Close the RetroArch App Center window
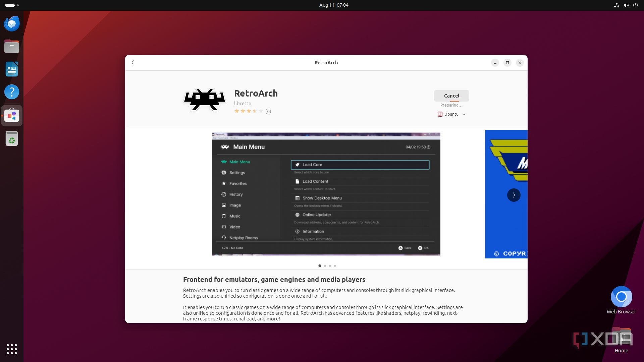The width and height of the screenshot is (644, 362). point(520,63)
